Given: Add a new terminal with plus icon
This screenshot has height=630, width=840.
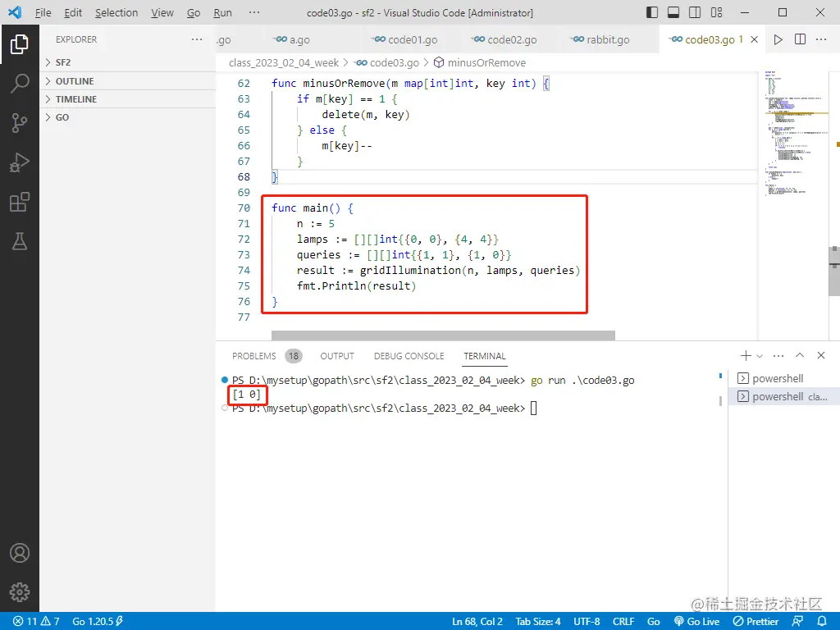Looking at the screenshot, I should [x=745, y=356].
